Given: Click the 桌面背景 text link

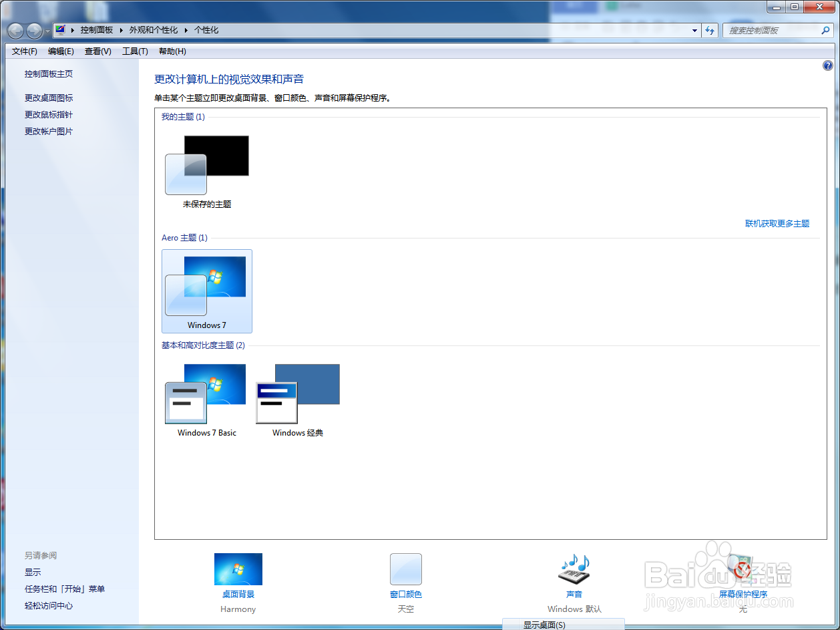Looking at the screenshot, I should [238, 595].
